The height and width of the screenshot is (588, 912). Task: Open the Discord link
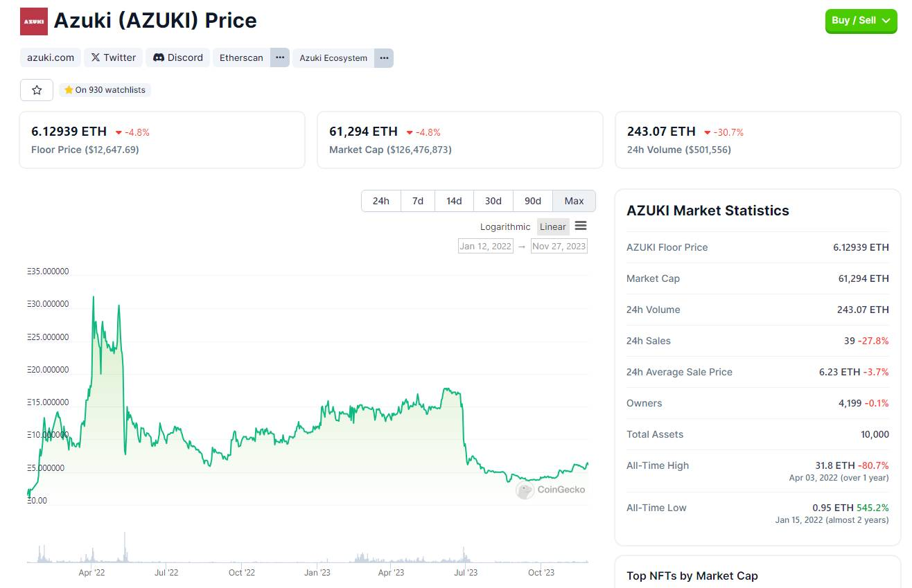[x=178, y=57]
